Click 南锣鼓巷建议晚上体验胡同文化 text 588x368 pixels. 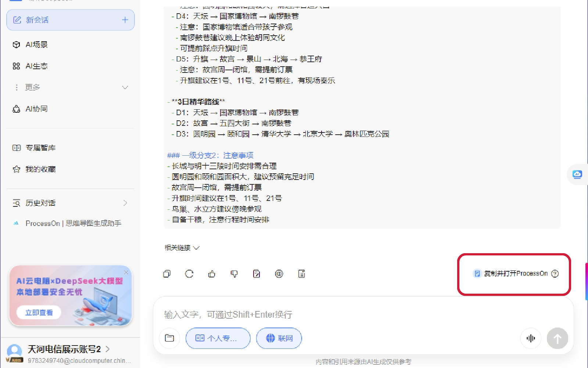tap(233, 38)
